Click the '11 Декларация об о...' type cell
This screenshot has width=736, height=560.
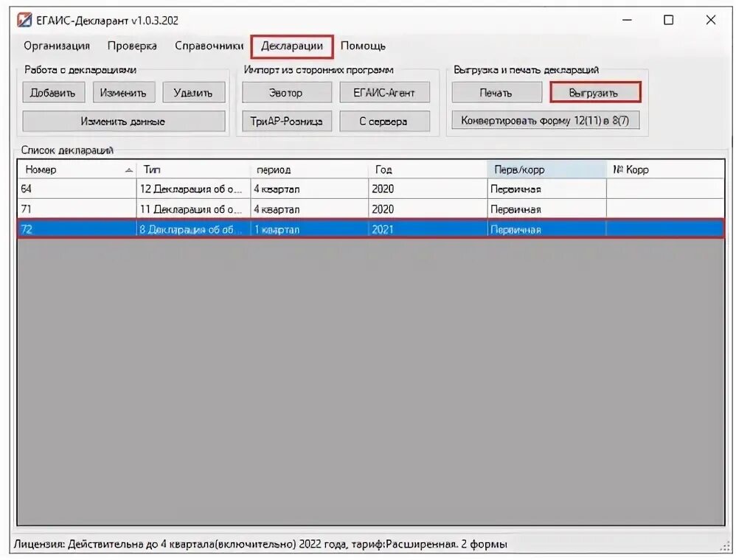[x=193, y=209]
